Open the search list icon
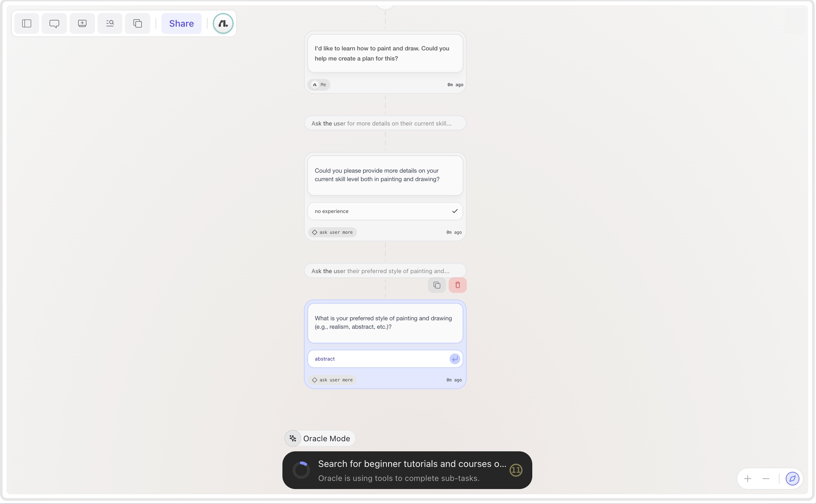Viewport: 816px width, 504px height. tap(110, 23)
